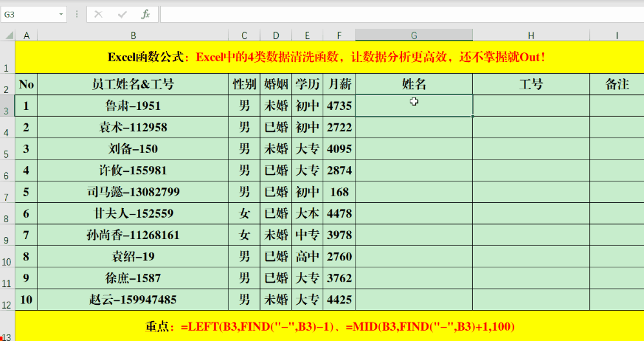Select cell 赵云–159947485
644x341 pixels.
133,300
